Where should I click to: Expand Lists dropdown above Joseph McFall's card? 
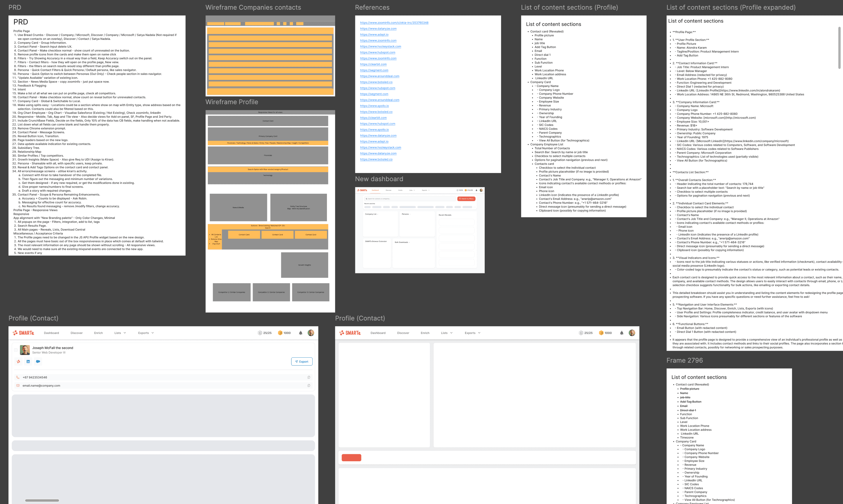(x=120, y=333)
